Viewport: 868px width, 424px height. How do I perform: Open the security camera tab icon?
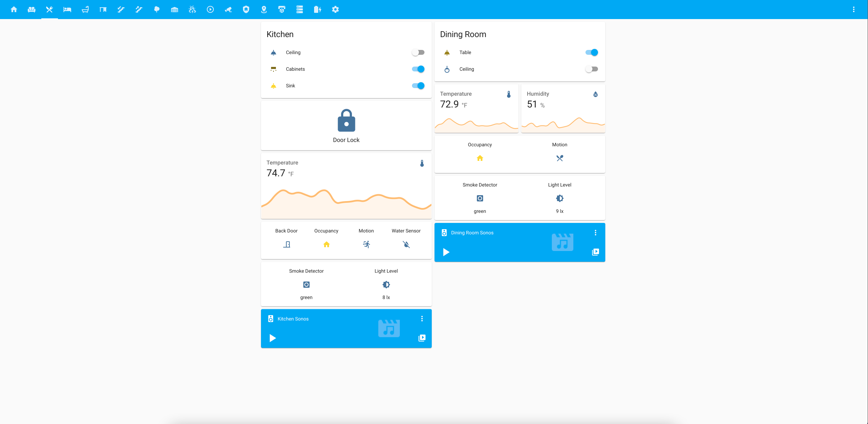[228, 9]
